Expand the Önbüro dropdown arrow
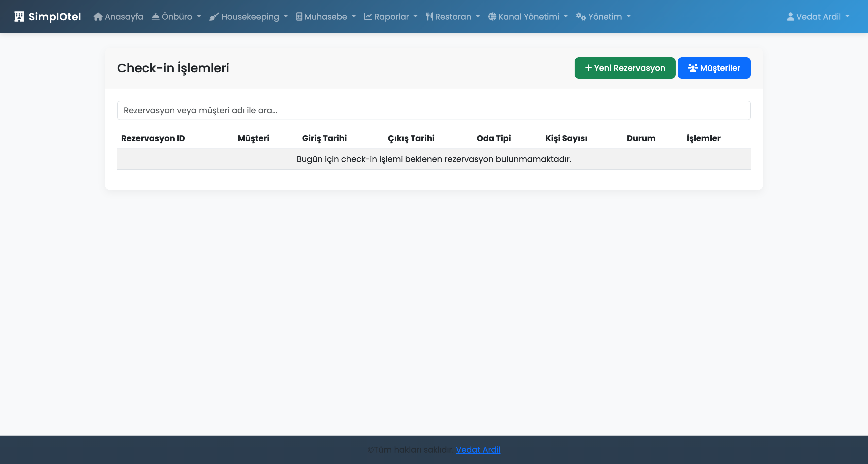This screenshot has height=464, width=868. [199, 16]
